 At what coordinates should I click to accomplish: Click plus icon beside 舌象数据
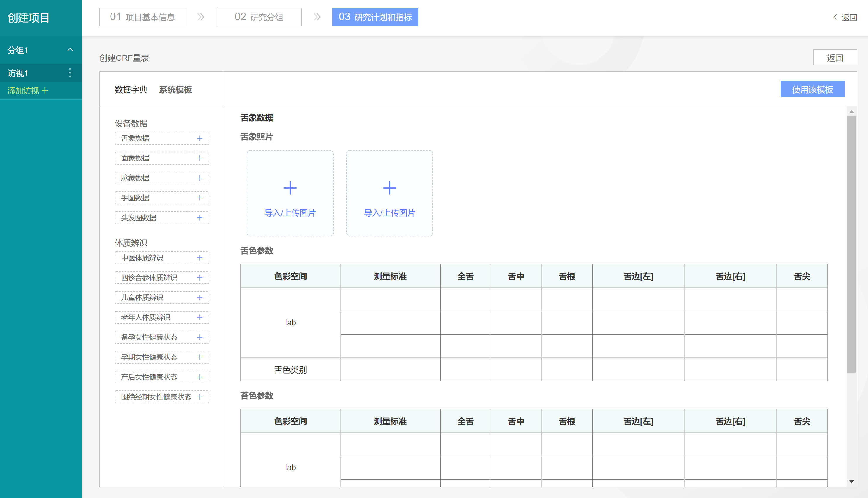point(200,138)
